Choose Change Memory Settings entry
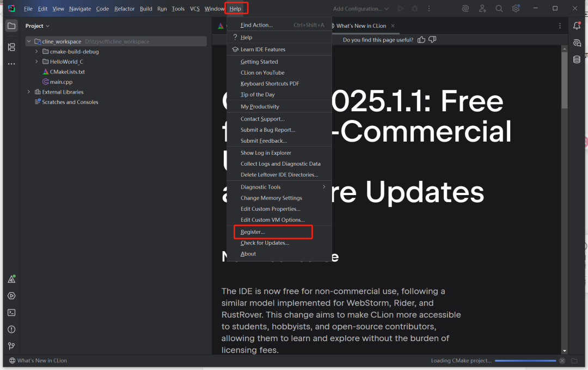The image size is (588, 370). click(x=279, y=198)
